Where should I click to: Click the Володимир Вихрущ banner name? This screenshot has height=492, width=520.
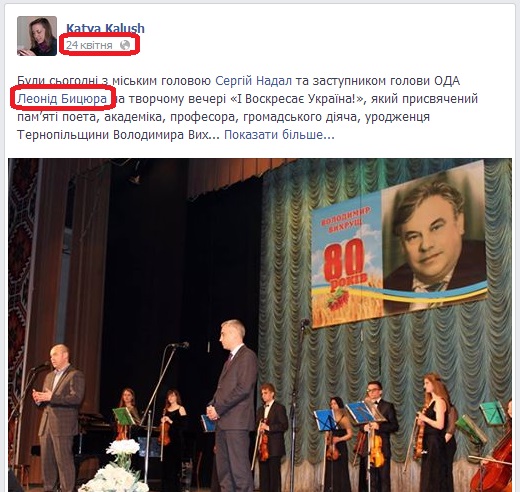(345, 220)
